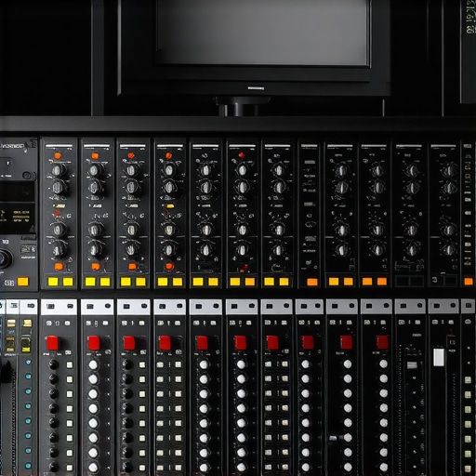
Task: Push the leftmost red button in the lower channel row
Action: coord(52,343)
